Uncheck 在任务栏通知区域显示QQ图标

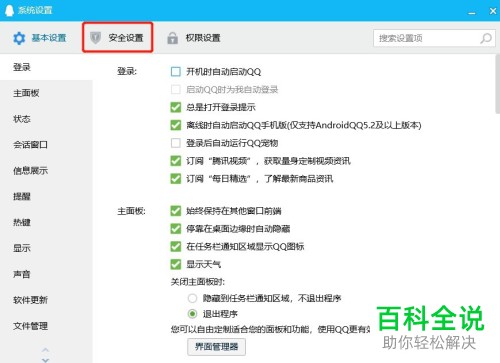tap(176, 247)
